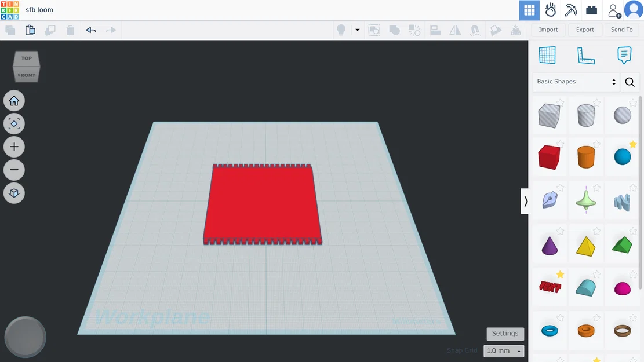The height and width of the screenshot is (362, 644).
Task: Select the red Text shape
Action: 550,287
